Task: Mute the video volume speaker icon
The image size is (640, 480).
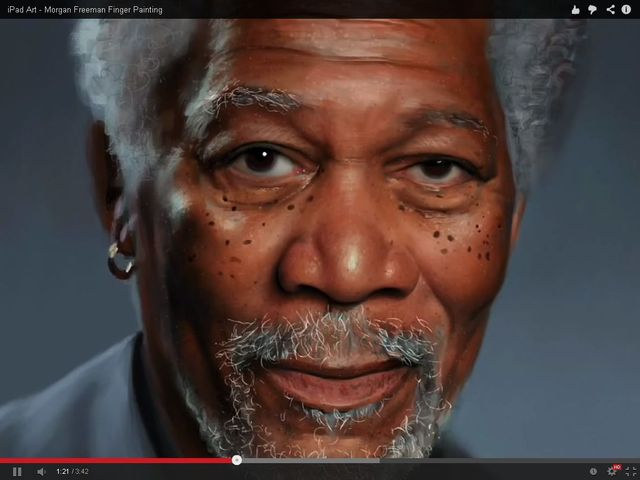Action: 41,472
